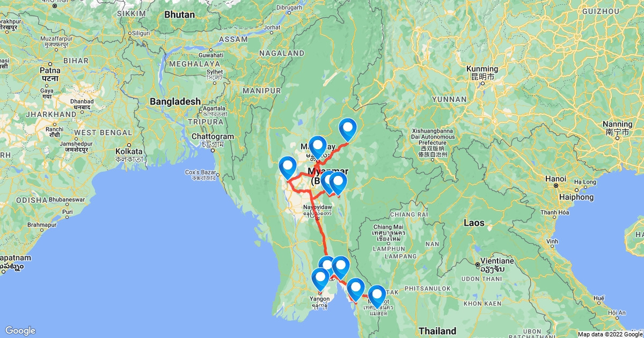Select the pin directly above Yangon

pos(320,279)
